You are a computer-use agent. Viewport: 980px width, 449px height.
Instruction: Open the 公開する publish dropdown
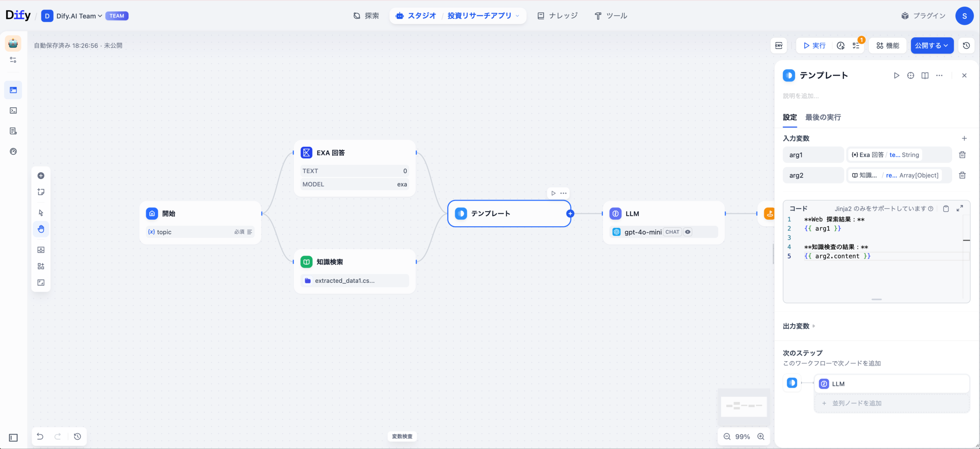(x=931, y=46)
